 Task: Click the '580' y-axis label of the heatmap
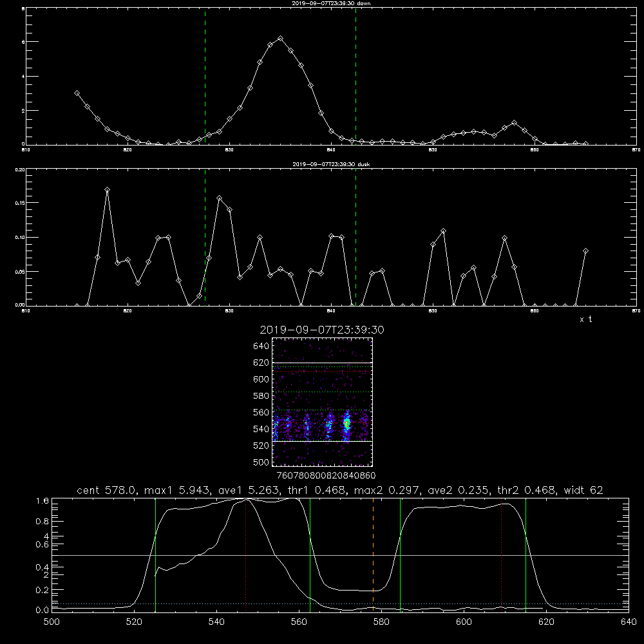point(261,396)
